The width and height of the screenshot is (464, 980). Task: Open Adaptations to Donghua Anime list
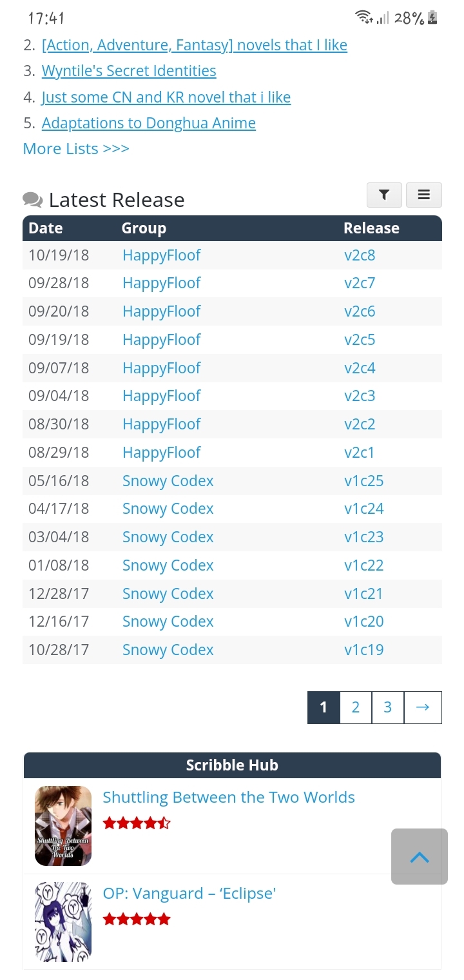148,123
